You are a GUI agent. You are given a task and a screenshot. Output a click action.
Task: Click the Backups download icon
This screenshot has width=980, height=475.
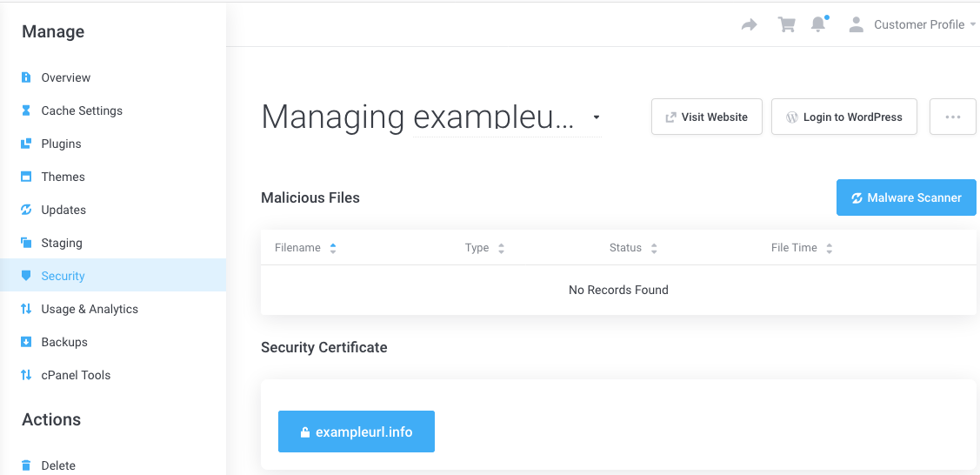26,342
